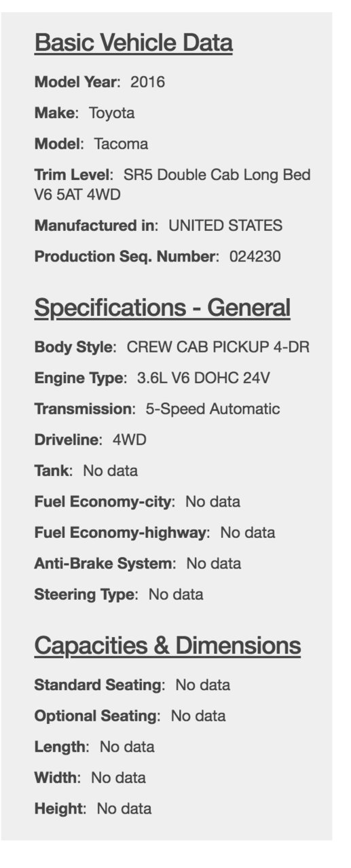Screen dimensions: 351x868
Task: Click the 4WD driveline value
Action: [x=130, y=440]
